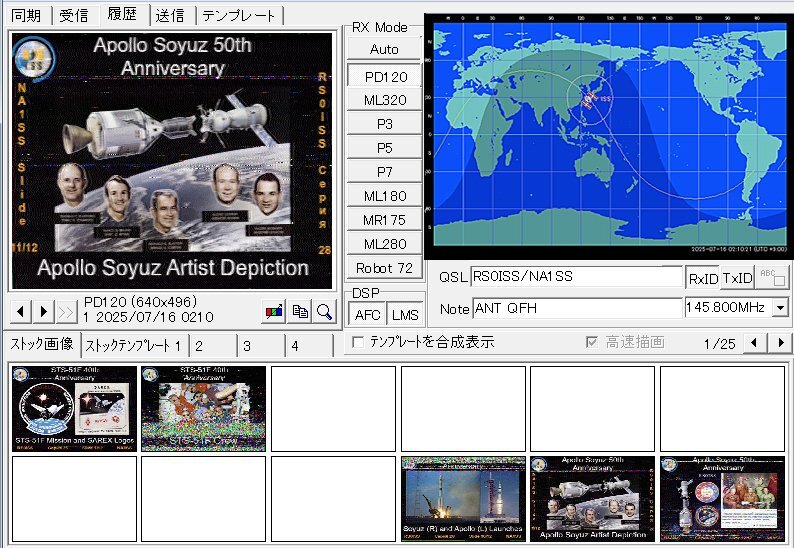Screen dimensions: 794x548
Task: Open stock template tab 4
Action: pos(309,346)
